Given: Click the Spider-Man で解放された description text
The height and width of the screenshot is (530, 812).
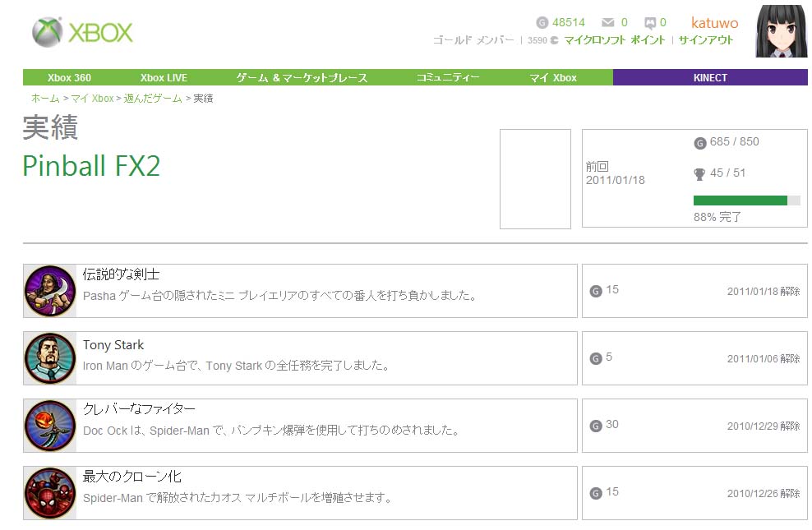Looking at the screenshot, I should coord(238,498).
